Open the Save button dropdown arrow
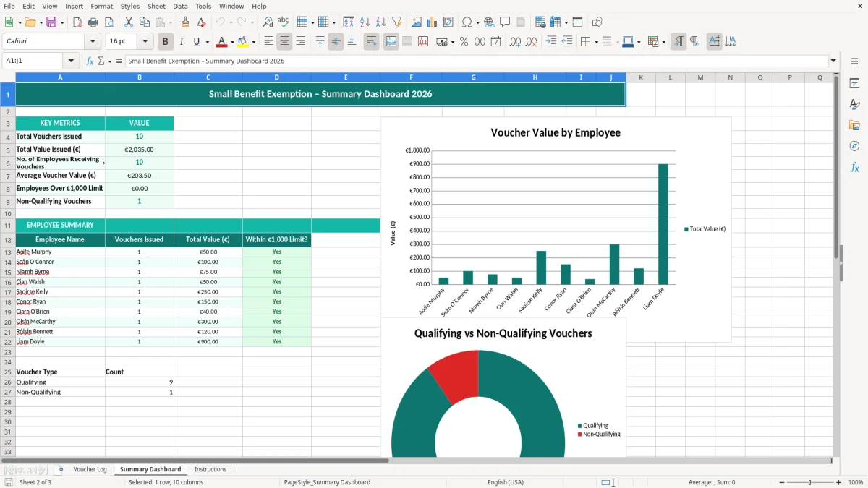The height and width of the screenshot is (488, 868). tap(62, 22)
